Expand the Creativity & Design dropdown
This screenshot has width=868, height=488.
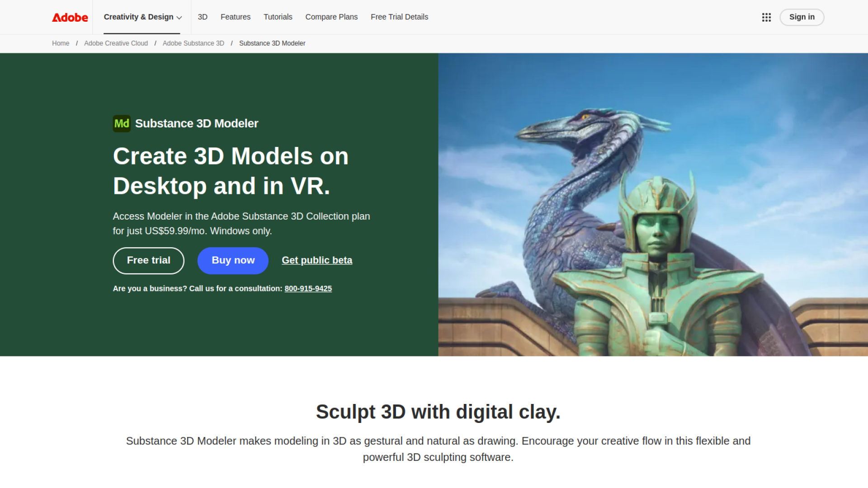coord(139,17)
